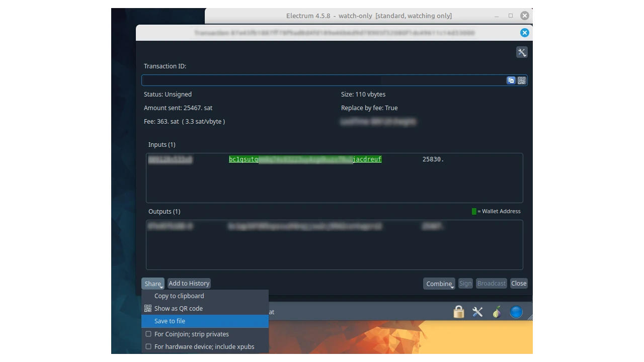Viewport: 644px width, 362px height.
Task: Show transaction ID QR code icon
Action: 522,80
